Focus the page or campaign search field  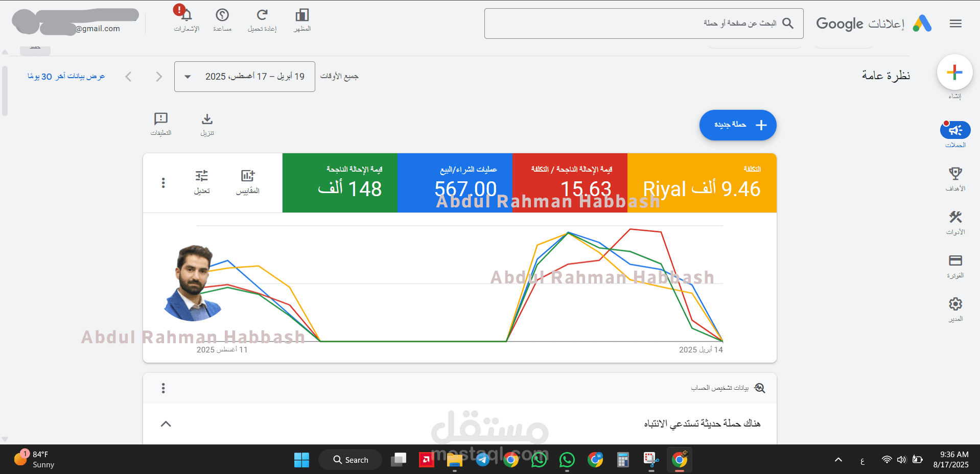(x=644, y=23)
